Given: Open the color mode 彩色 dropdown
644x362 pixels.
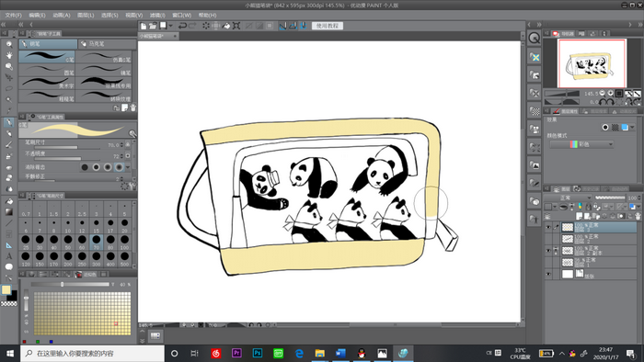Looking at the screenshot, I should click(x=581, y=144).
